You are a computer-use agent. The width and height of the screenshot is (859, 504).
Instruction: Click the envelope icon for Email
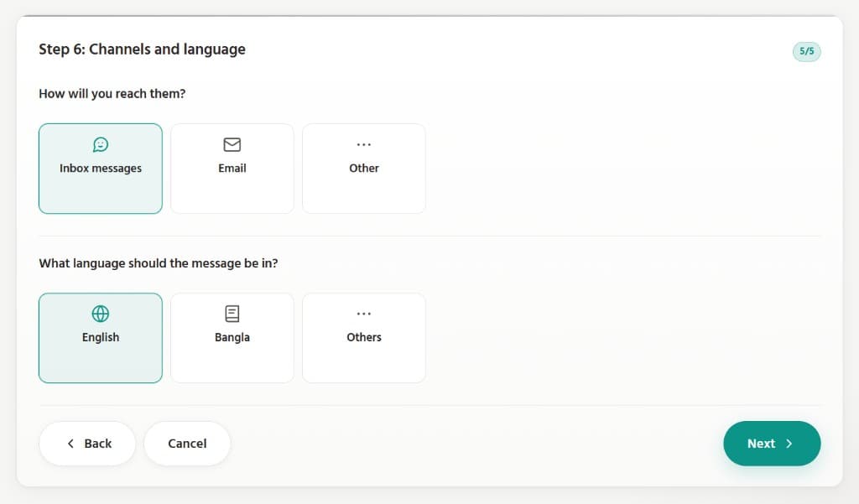tap(232, 145)
